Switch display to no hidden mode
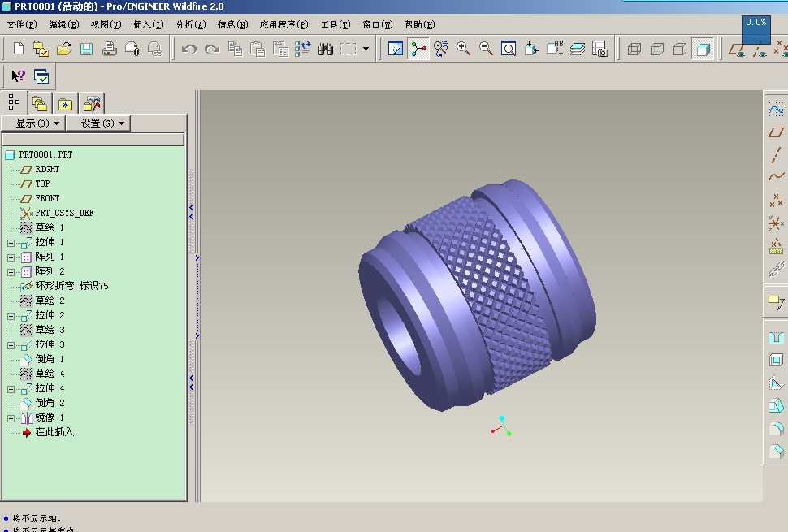 tap(679, 49)
